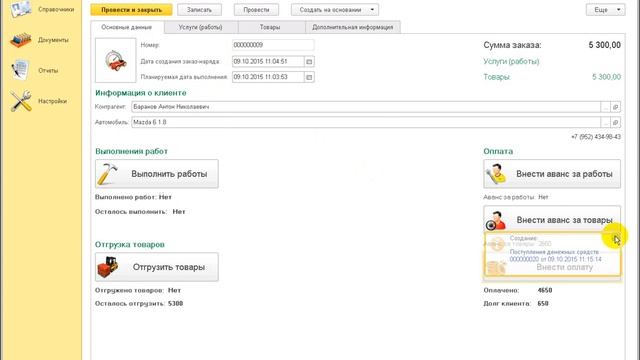This screenshot has height=360, width=640.
Task: Open calendar for Планируемая дата выполнения
Action: 309,77
